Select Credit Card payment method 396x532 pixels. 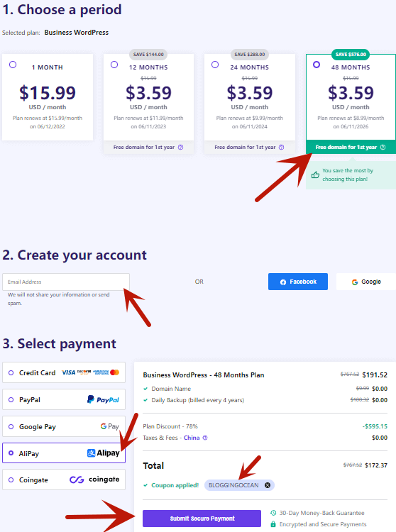tap(64, 372)
